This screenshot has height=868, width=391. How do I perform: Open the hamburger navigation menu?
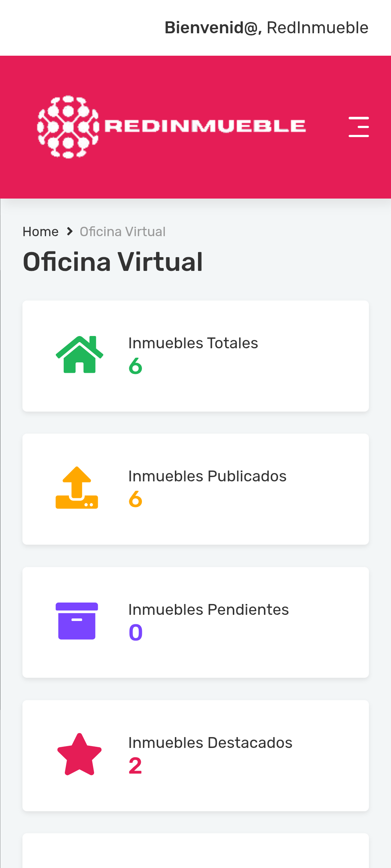[x=358, y=127]
